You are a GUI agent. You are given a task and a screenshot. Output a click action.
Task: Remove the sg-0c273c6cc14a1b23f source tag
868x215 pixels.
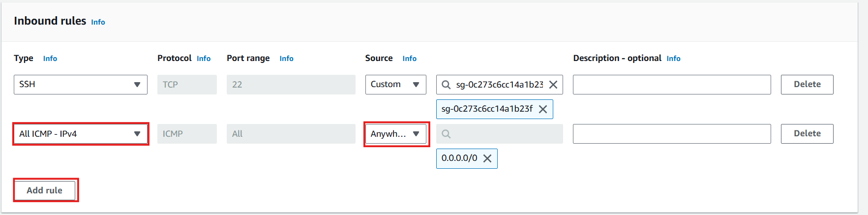pyautogui.click(x=543, y=109)
